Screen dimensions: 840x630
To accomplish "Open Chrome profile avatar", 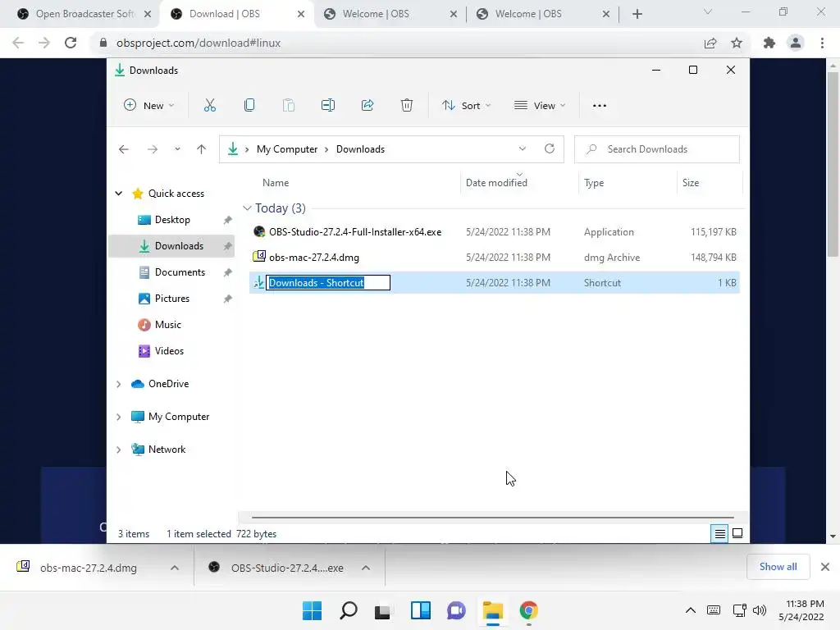I will [796, 43].
